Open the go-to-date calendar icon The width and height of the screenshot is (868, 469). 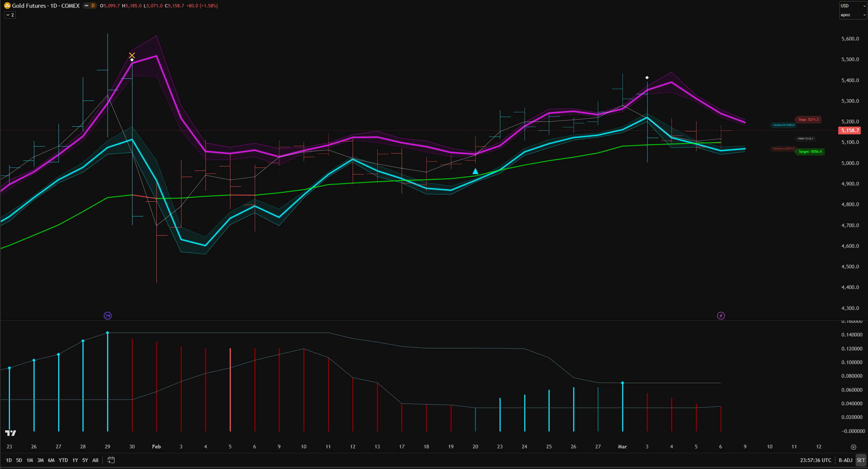(x=110, y=460)
